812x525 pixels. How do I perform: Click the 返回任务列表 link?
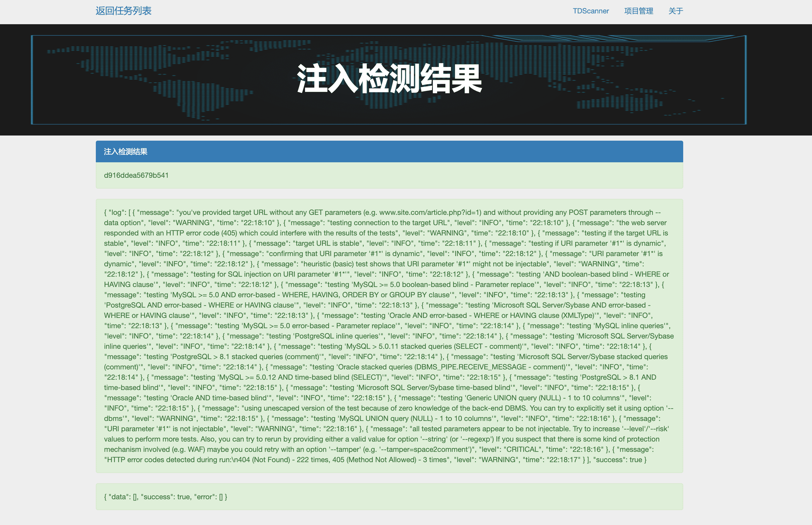[x=123, y=11]
